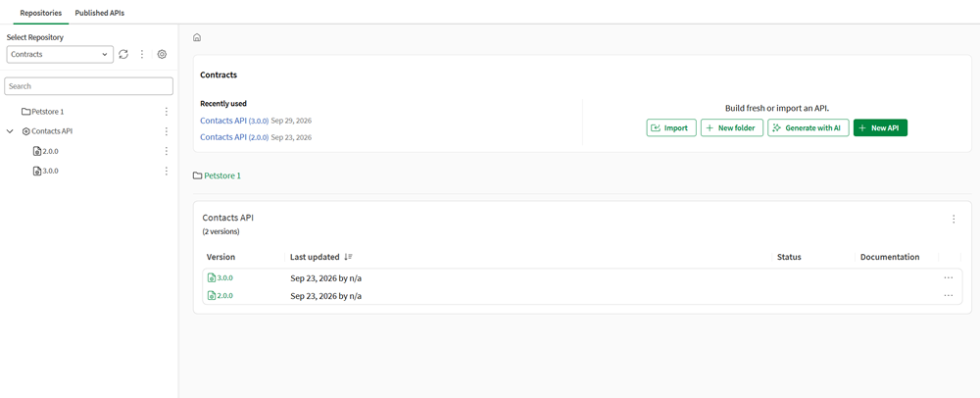This screenshot has width=980, height=398.
Task: Click the home breadcrumb icon
Action: 197,37
